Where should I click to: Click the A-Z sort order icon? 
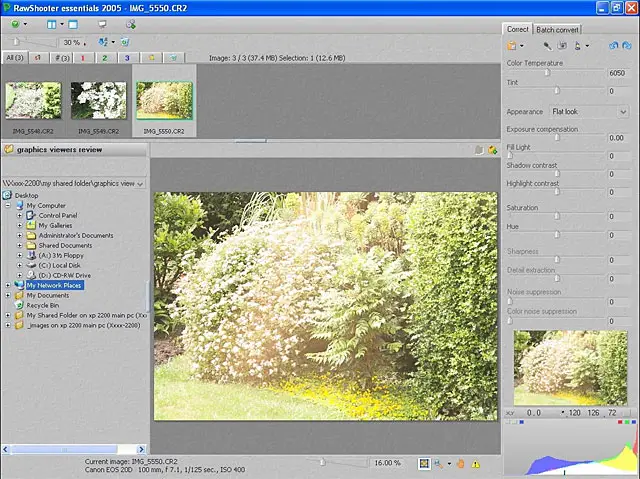pos(103,42)
